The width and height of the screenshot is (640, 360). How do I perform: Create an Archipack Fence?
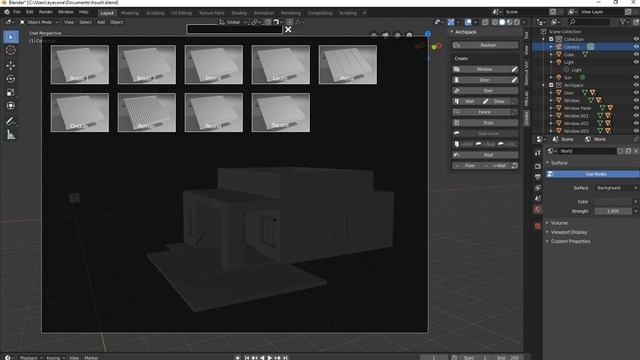click(481, 112)
